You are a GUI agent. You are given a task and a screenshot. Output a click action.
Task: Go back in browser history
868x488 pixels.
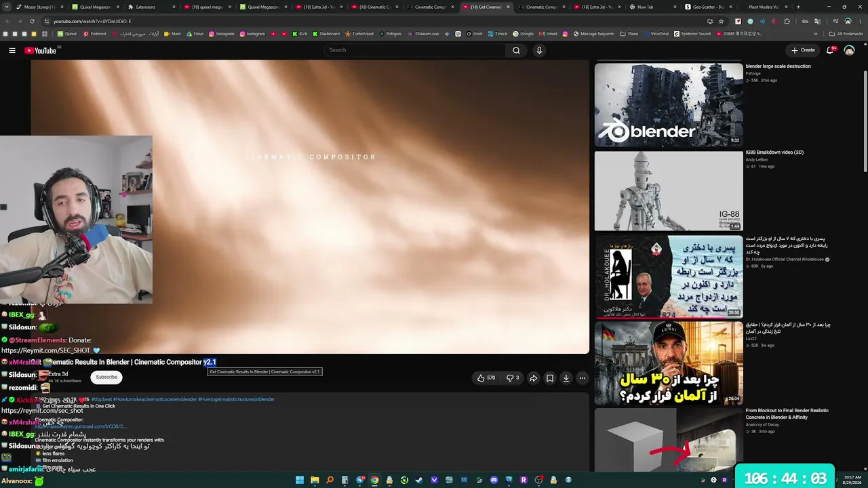pos(7,21)
